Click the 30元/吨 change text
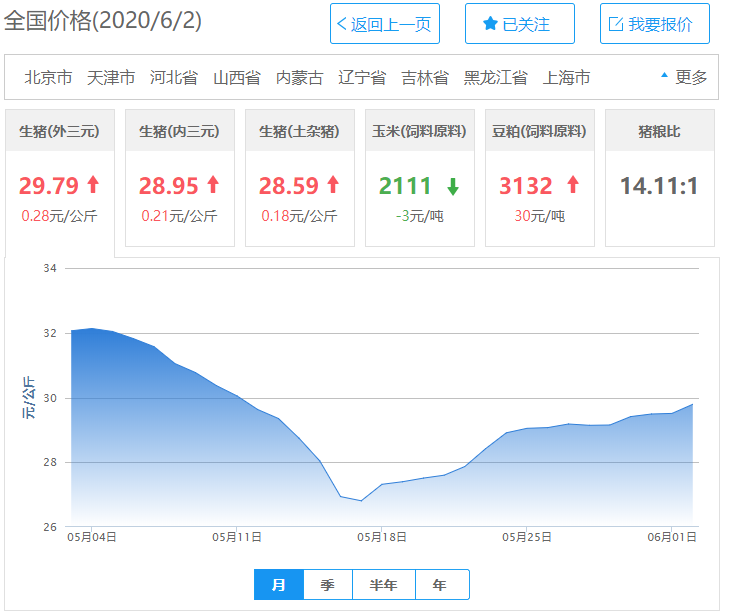The image size is (729, 611). click(539, 216)
